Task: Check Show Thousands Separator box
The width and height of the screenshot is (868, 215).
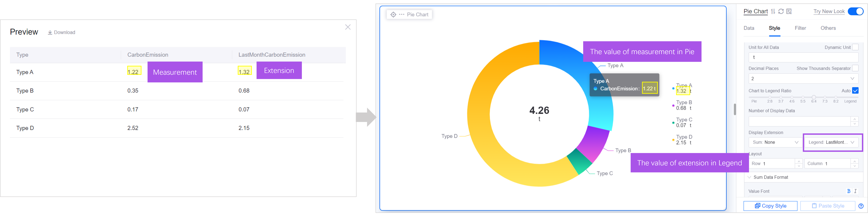Action: pos(855,68)
